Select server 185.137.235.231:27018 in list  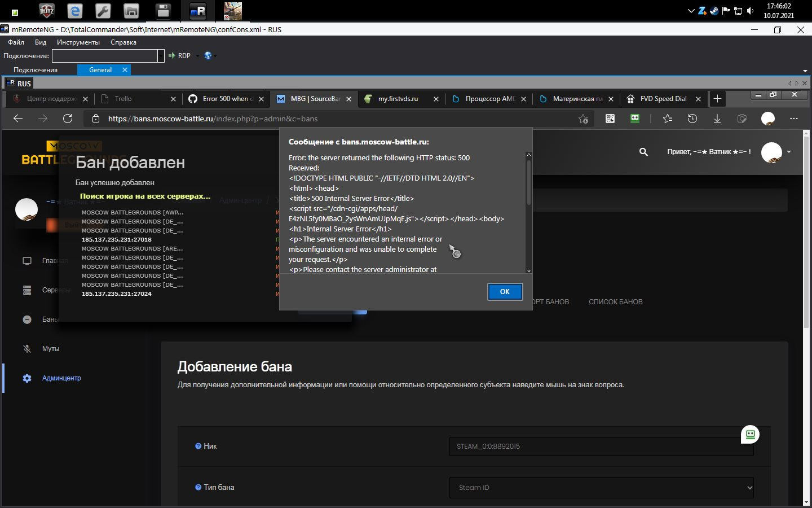point(117,239)
